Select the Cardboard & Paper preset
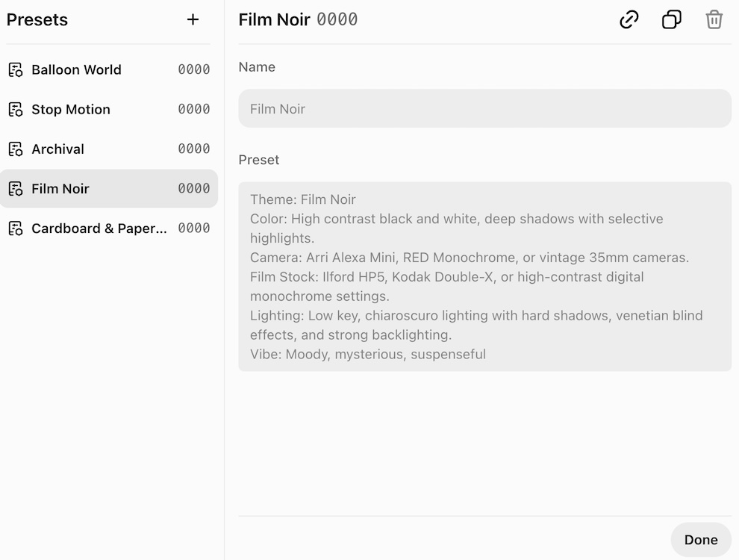Screen dimensions: 739x560 tap(99, 228)
